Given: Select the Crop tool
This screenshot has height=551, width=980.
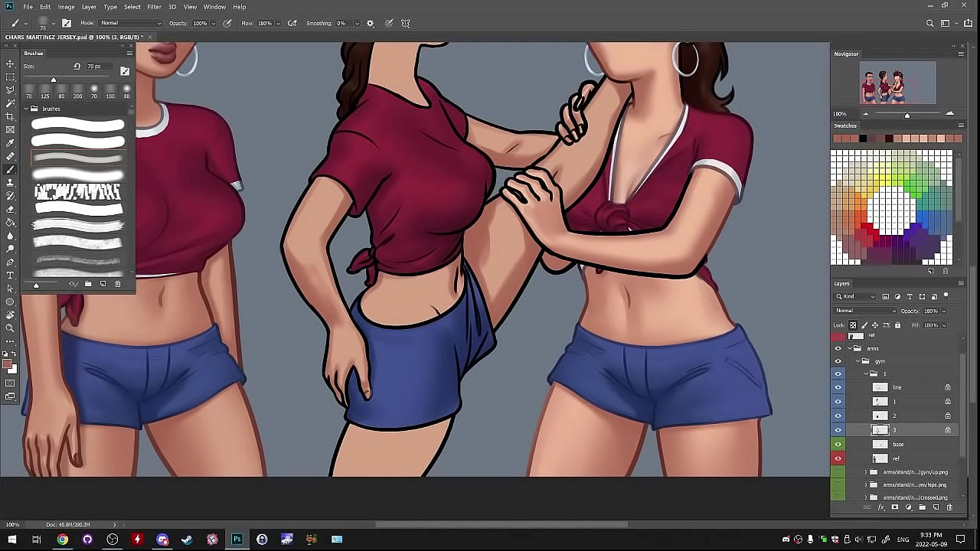Looking at the screenshot, I should click(x=11, y=116).
